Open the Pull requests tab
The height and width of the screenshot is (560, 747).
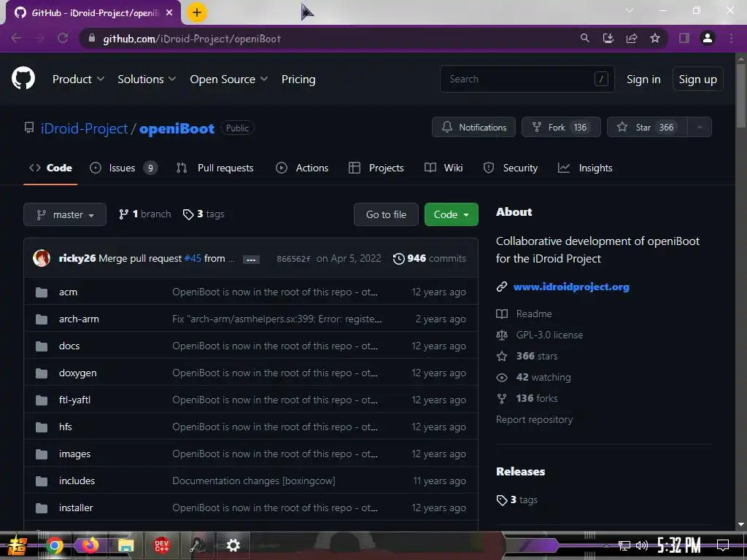(215, 168)
